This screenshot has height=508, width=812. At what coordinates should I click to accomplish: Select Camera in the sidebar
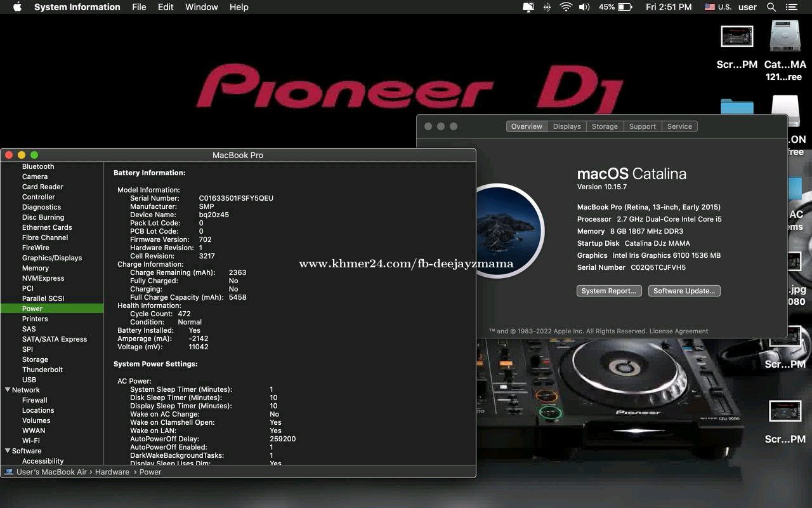pyautogui.click(x=35, y=177)
